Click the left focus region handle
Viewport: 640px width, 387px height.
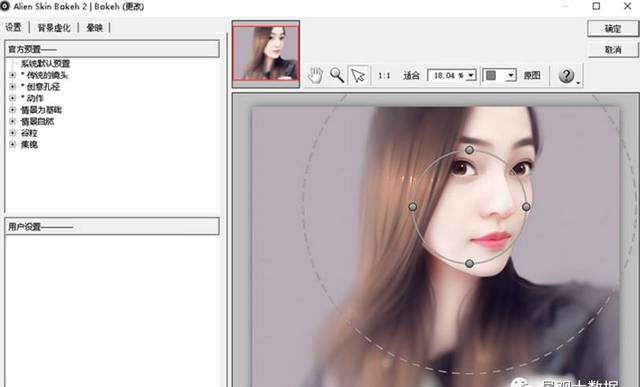[x=413, y=207]
